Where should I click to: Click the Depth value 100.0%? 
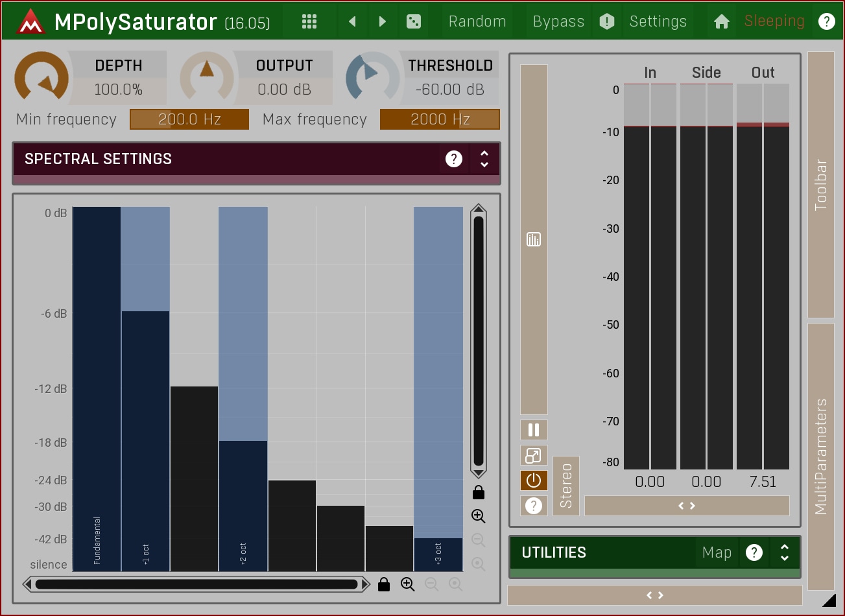pyautogui.click(x=118, y=89)
